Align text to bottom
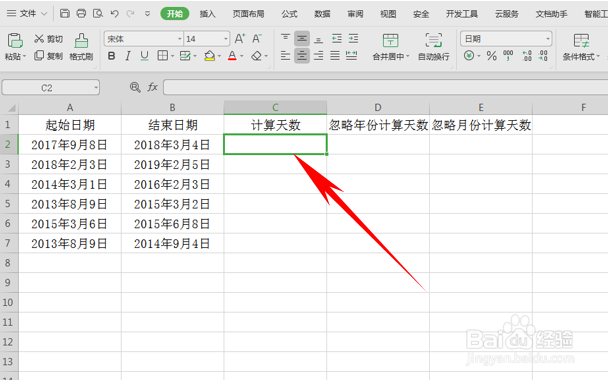The height and width of the screenshot is (380, 608). (x=318, y=39)
